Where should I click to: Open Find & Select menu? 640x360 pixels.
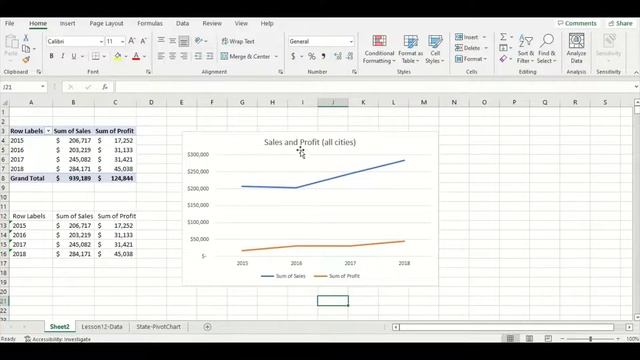547,49
